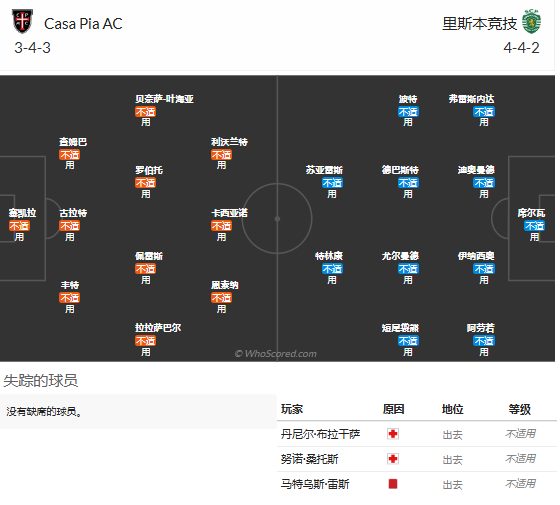The width and height of the screenshot is (560, 505).
Task: Click the WhoScored.com watermark link
Action: click(x=276, y=354)
